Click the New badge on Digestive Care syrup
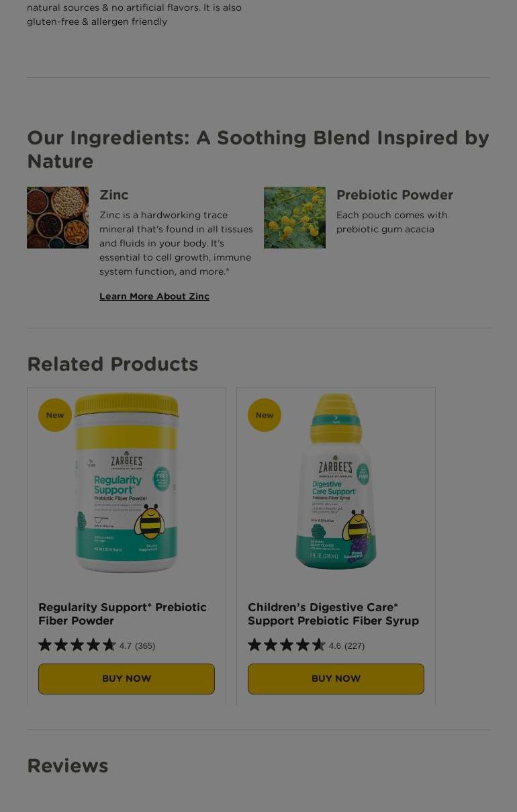 click(265, 415)
